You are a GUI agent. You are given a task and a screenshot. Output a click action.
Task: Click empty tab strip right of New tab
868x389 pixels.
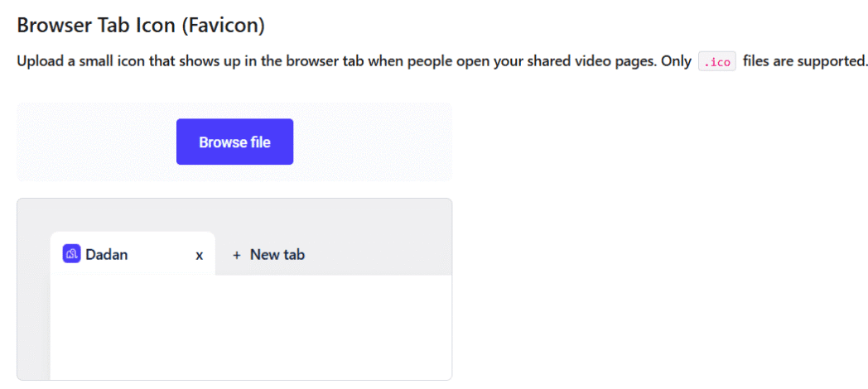coord(381,255)
